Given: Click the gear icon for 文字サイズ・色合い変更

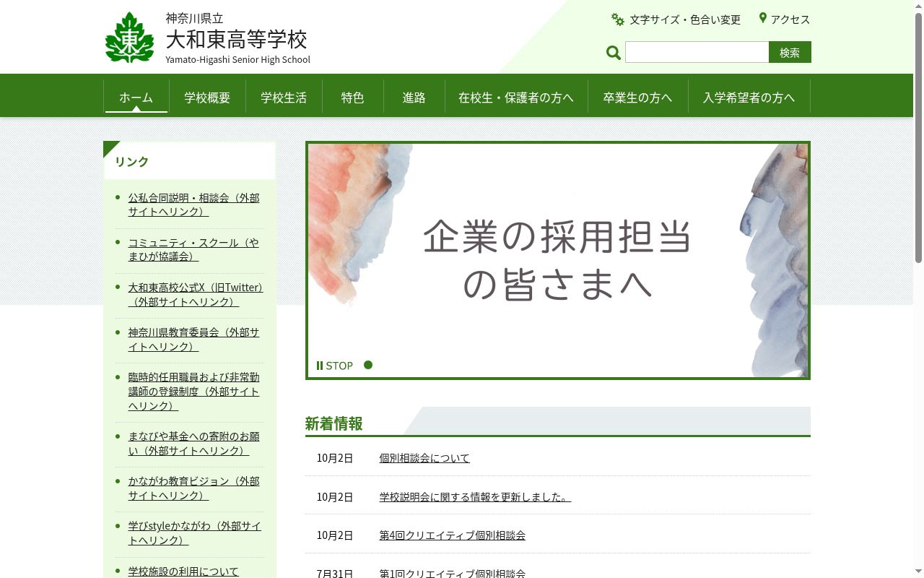Looking at the screenshot, I should click(x=618, y=20).
